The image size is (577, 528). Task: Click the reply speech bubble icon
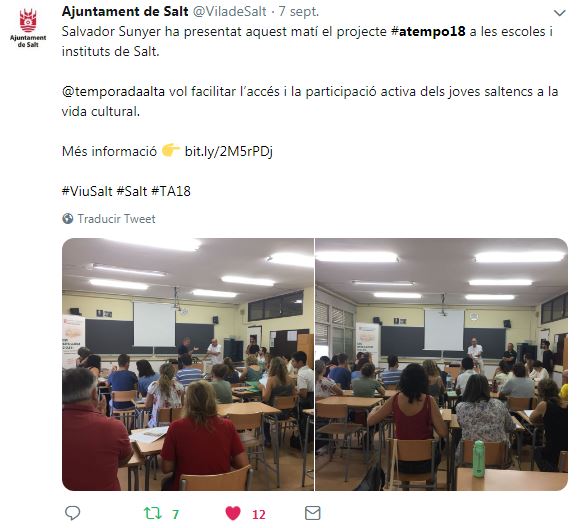(72, 513)
